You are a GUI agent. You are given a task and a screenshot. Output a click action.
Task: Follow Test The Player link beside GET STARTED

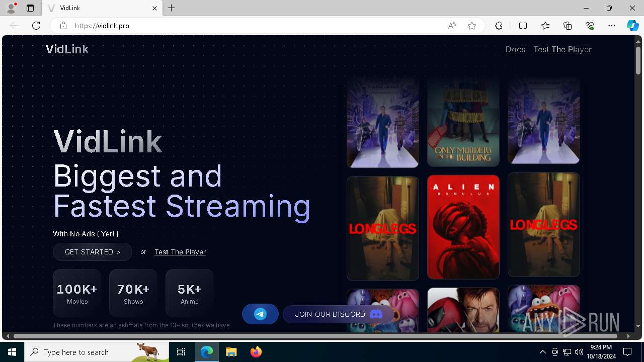tap(180, 252)
